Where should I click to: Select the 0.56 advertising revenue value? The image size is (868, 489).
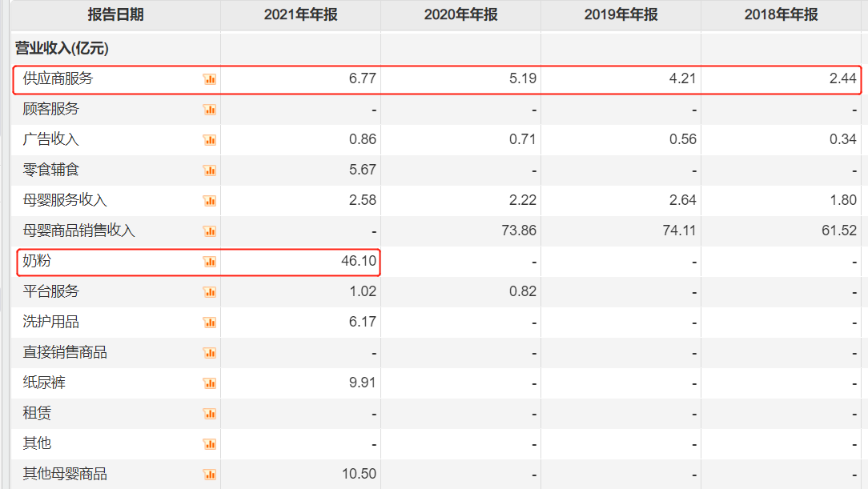tap(682, 139)
